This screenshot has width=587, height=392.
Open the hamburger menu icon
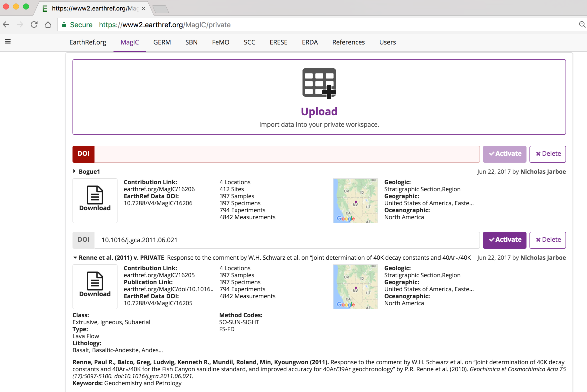[8, 41]
